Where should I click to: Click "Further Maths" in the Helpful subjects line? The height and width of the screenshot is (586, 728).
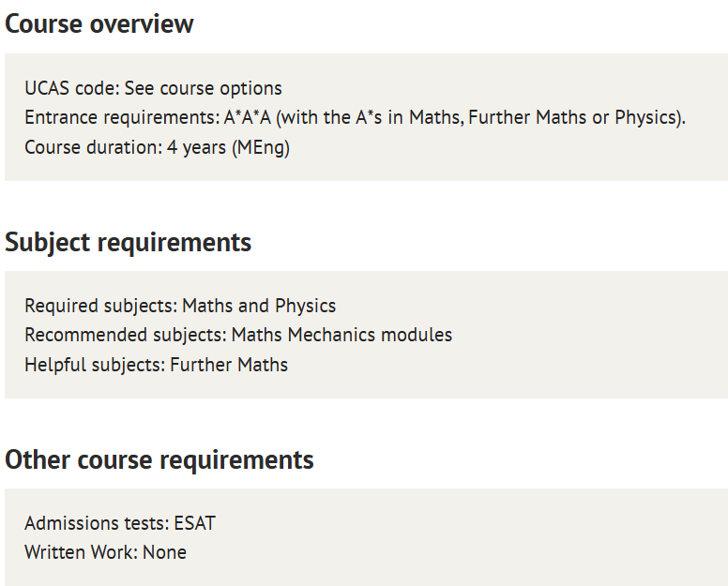pyautogui.click(x=229, y=365)
